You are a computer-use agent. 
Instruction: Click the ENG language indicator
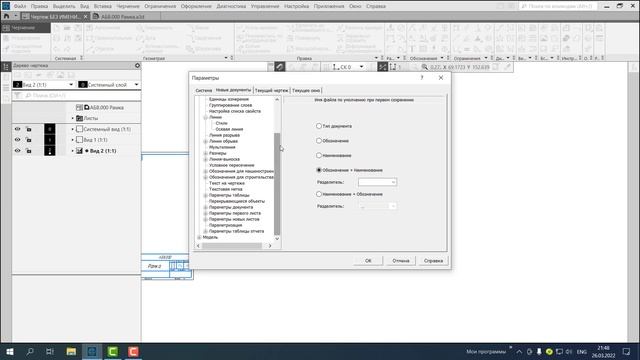[582, 351]
